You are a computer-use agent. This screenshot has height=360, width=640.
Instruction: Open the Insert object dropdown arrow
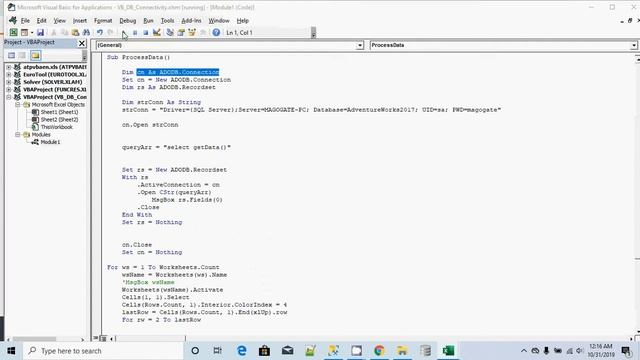click(x=32, y=32)
